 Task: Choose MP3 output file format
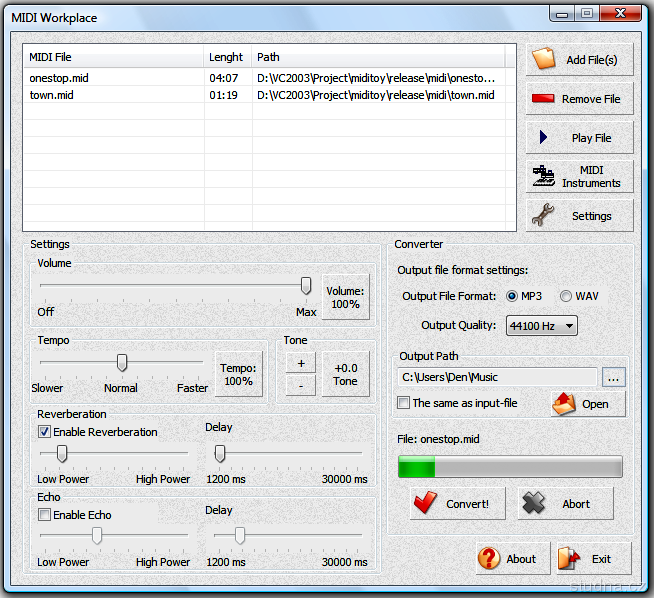(512, 296)
